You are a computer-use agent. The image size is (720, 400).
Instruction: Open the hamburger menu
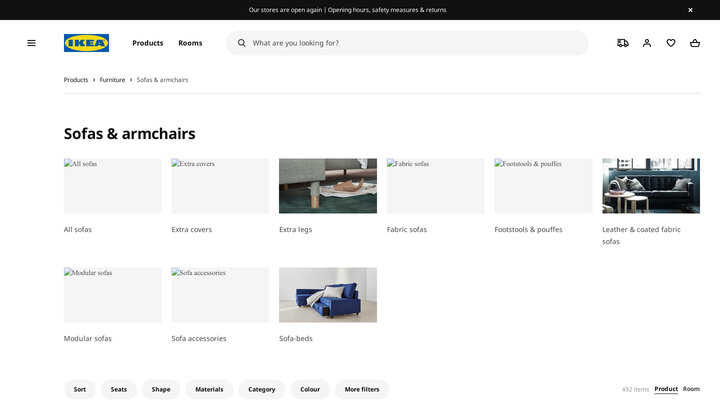coord(31,43)
